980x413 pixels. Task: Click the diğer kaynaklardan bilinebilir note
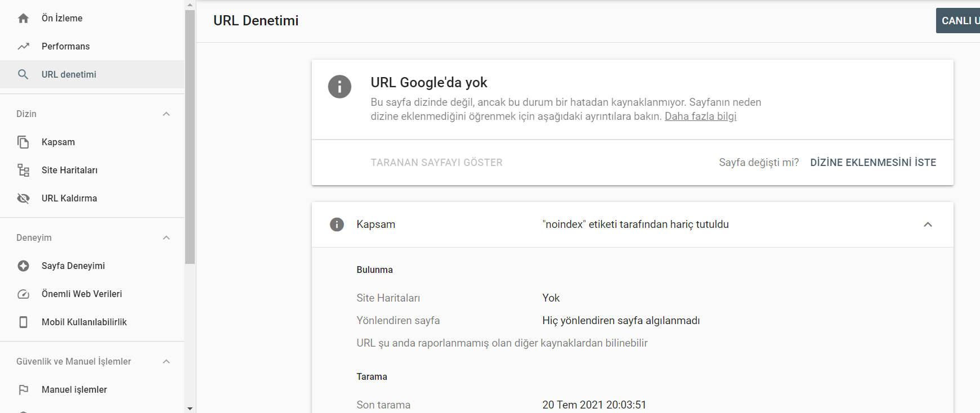[502, 343]
